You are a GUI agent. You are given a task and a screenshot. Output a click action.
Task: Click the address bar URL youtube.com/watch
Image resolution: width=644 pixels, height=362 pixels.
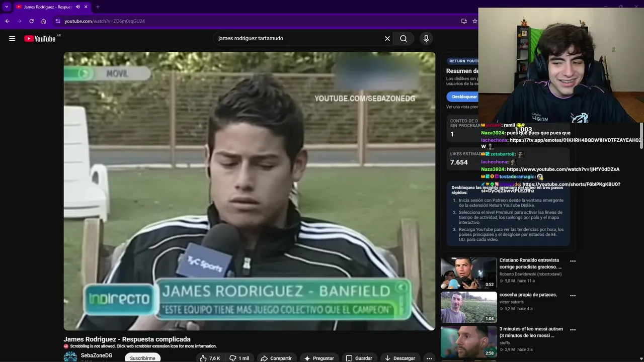pyautogui.click(x=105, y=21)
